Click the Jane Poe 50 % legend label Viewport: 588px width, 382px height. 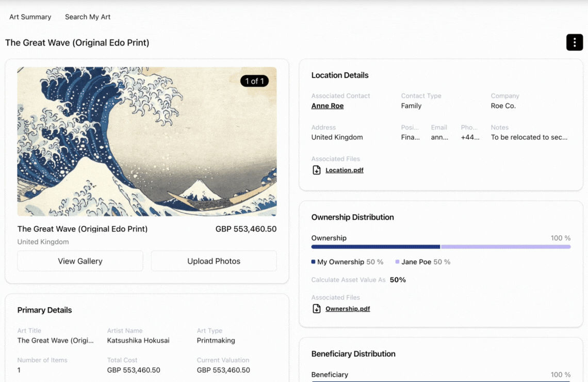point(426,262)
